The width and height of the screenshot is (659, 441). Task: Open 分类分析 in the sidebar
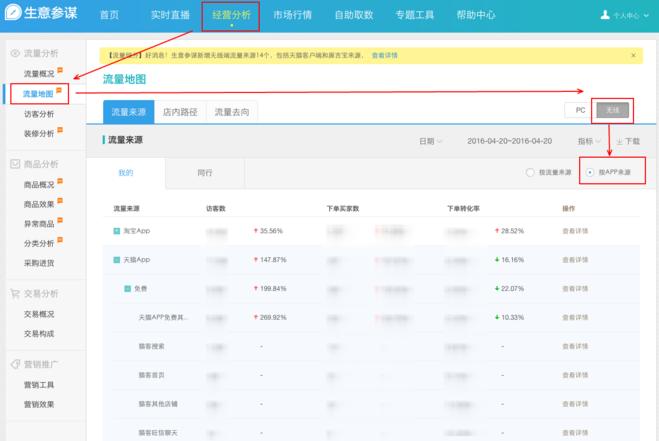click(x=39, y=243)
